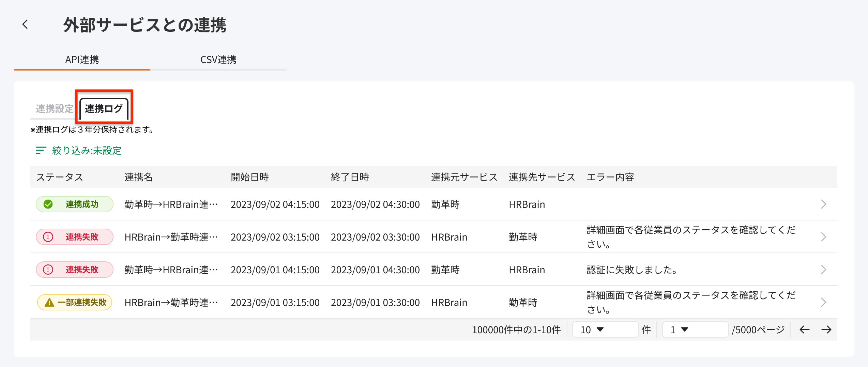
Task: Click the 一部連携失敗 status badge
Action: (75, 302)
